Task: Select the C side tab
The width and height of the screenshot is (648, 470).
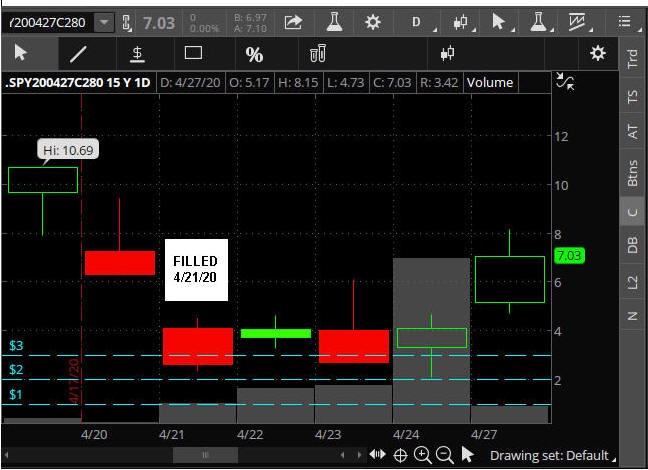Action: (x=632, y=212)
